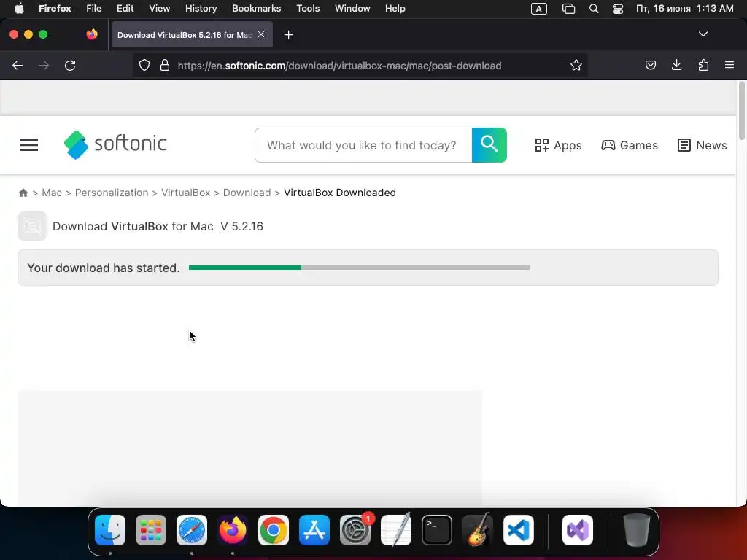The image size is (747, 560).
Task: Open the History menu
Action: pyautogui.click(x=201, y=8)
